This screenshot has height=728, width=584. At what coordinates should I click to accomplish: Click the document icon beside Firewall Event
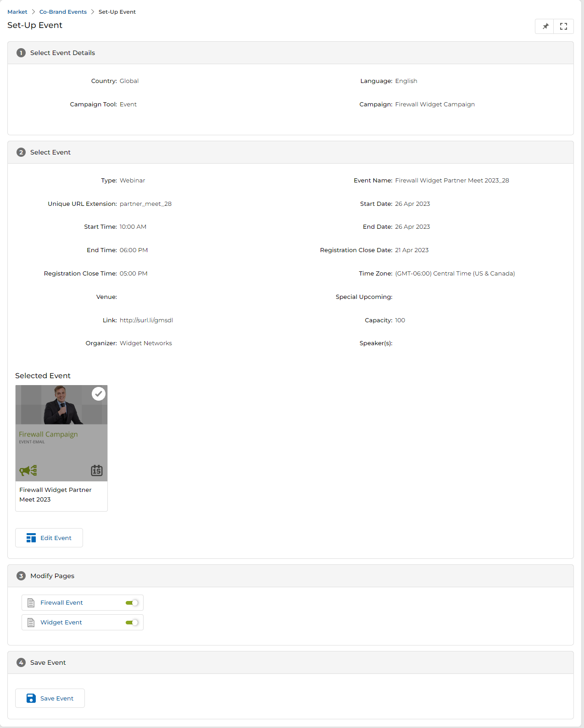point(31,603)
